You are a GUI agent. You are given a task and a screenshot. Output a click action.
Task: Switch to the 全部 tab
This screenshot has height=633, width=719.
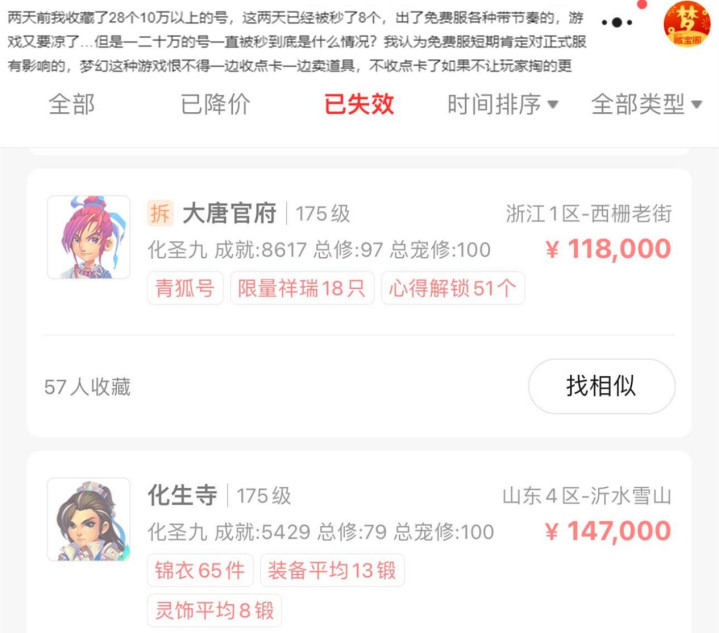click(72, 104)
